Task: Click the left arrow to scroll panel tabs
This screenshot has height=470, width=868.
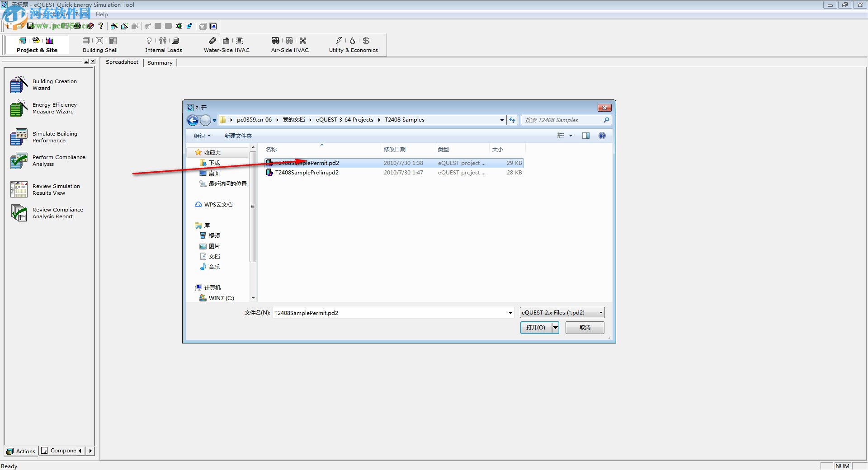Action: tap(80, 451)
